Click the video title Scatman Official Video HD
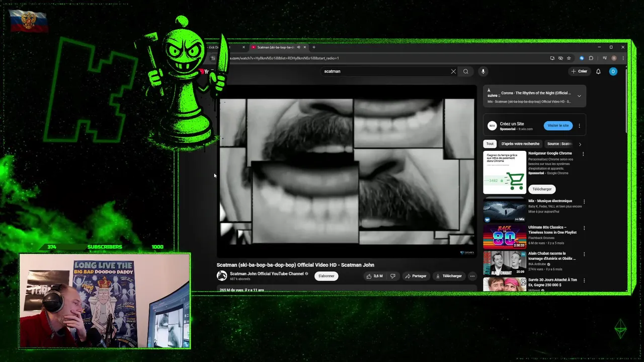Viewport: 644px width, 362px height. [x=295, y=265]
